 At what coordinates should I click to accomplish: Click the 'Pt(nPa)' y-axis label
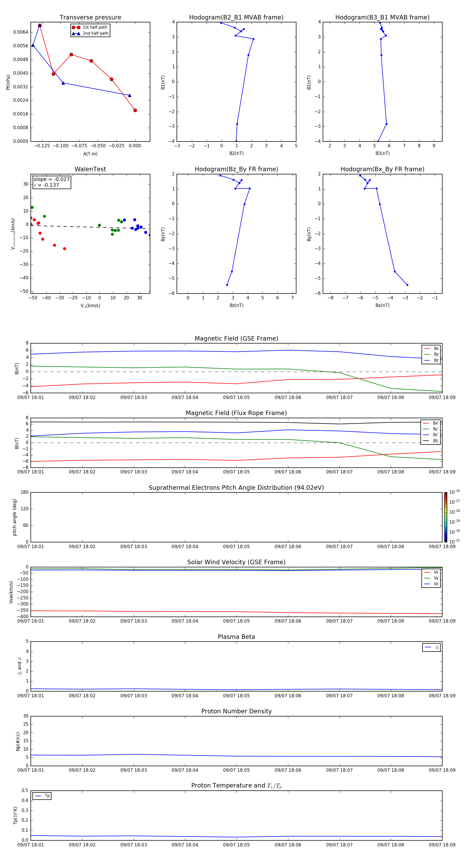[8, 82]
